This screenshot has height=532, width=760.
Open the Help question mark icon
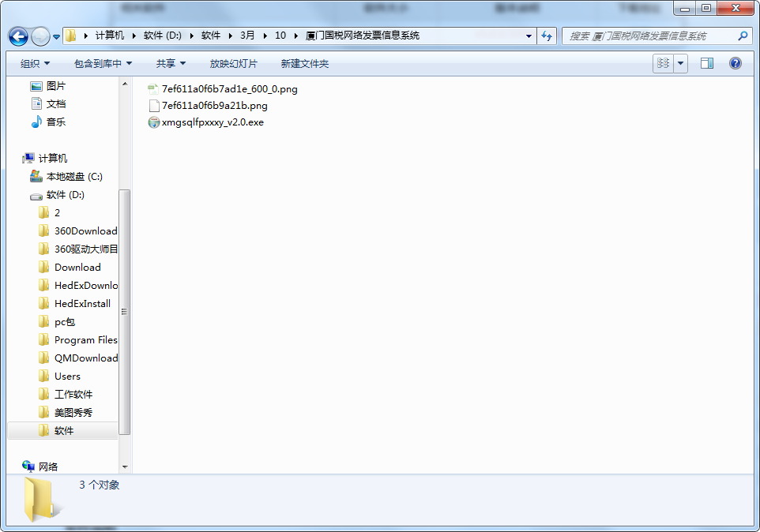coord(736,63)
